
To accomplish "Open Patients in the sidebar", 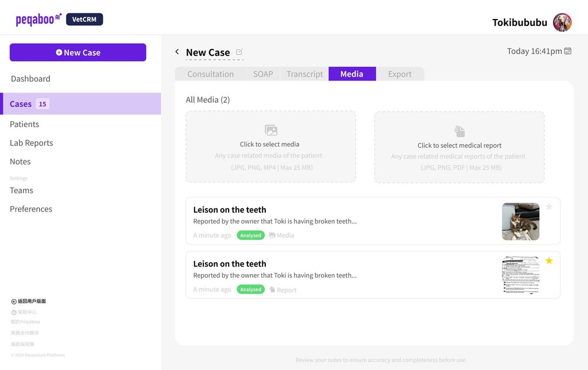I will (24, 124).
